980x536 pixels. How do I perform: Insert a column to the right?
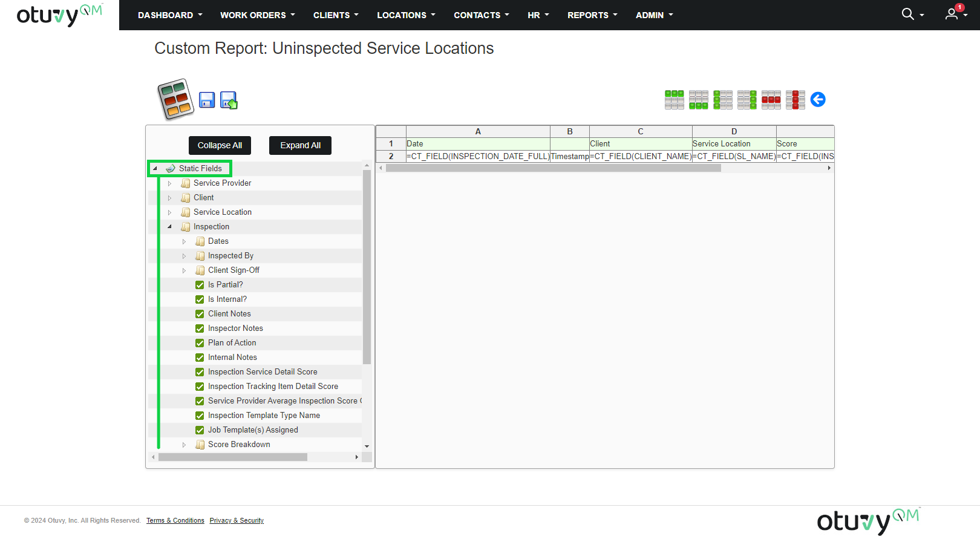(x=747, y=100)
